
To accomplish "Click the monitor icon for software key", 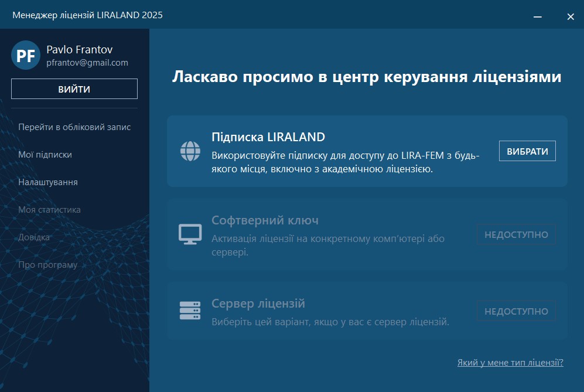I will click(190, 234).
